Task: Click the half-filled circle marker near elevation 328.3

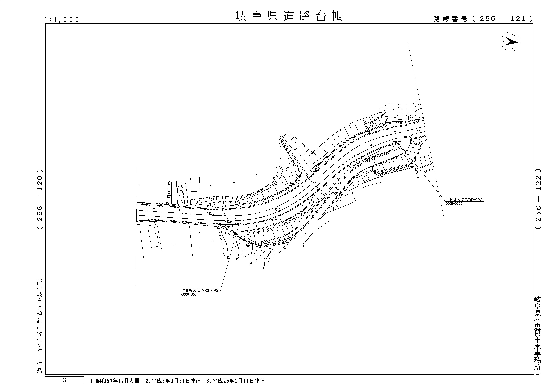Action: [x=394, y=141]
